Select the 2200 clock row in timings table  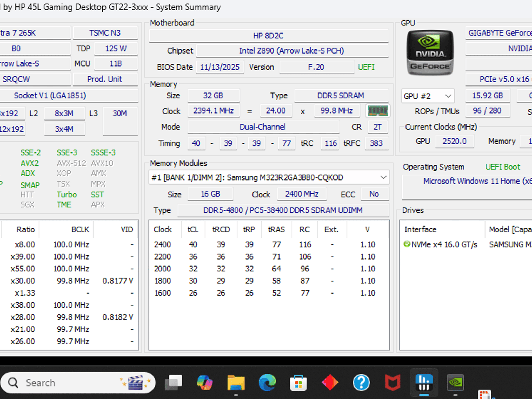click(269, 257)
